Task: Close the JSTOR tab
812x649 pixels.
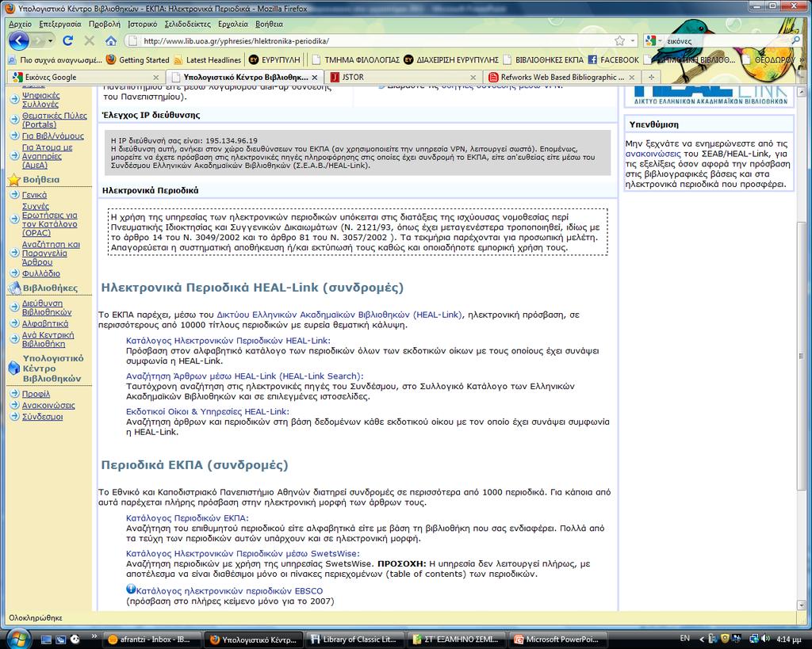Action: pyautogui.click(x=473, y=77)
